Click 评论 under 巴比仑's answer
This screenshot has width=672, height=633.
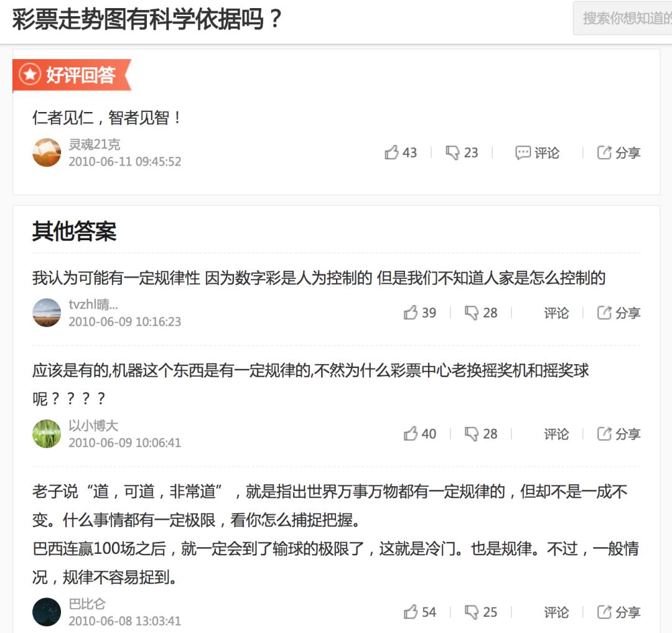[556, 612]
